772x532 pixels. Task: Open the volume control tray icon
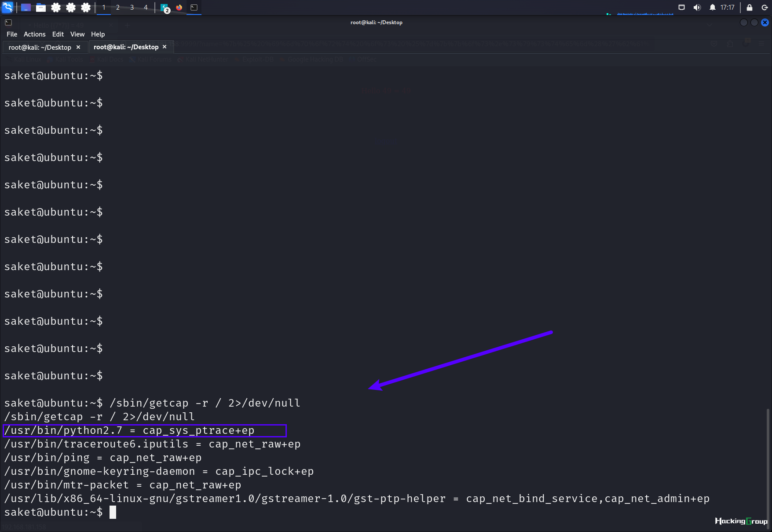coord(697,7)
